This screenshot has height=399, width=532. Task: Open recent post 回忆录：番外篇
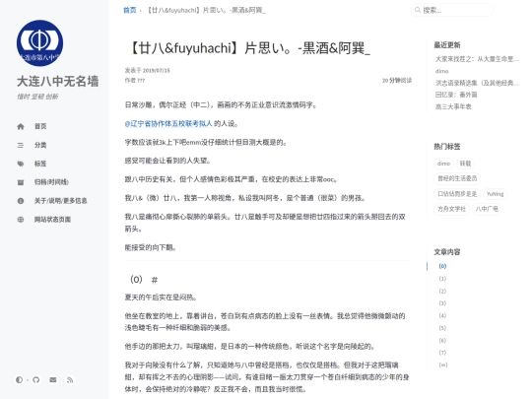pos(456,95)
